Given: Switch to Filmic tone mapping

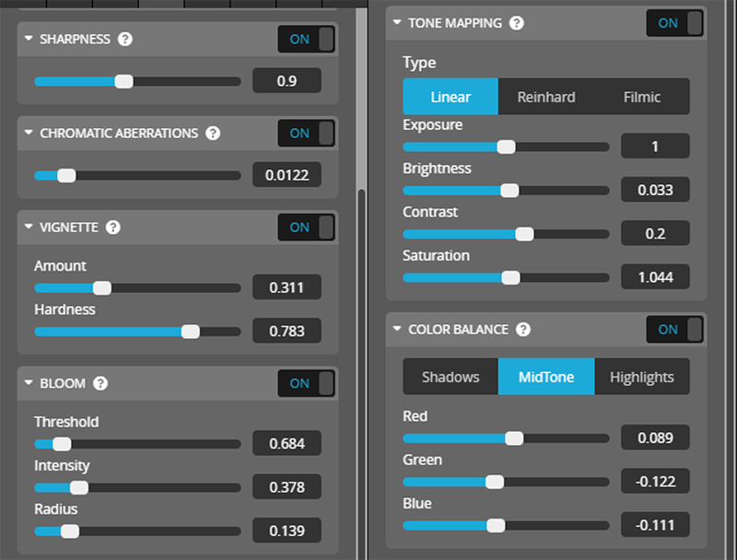Looking at the screenshot, I should tap(642, 97).
